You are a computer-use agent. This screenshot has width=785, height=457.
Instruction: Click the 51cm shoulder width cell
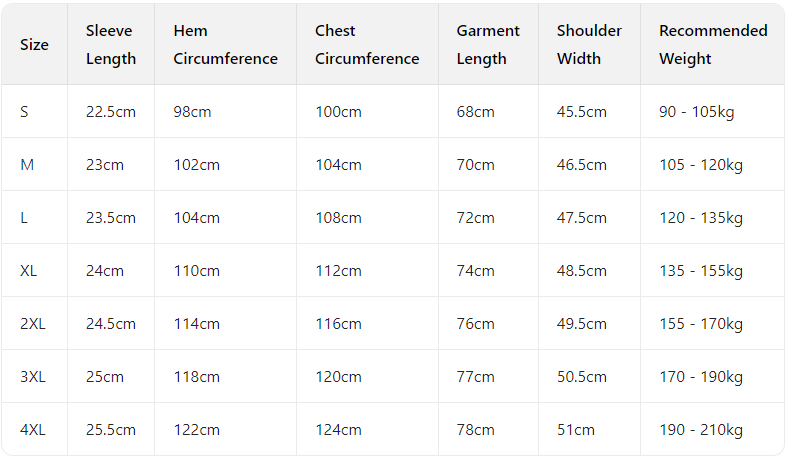tap(575, 430)
